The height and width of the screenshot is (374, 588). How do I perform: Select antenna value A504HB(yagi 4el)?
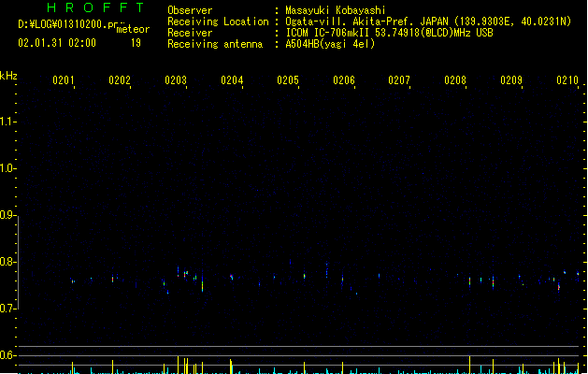330,44
